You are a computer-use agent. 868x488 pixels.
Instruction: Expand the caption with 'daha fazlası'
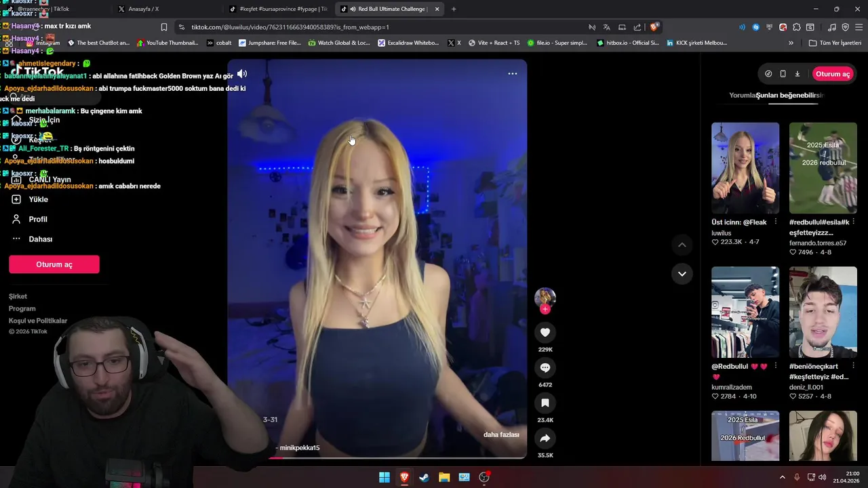tap(501, 434)
